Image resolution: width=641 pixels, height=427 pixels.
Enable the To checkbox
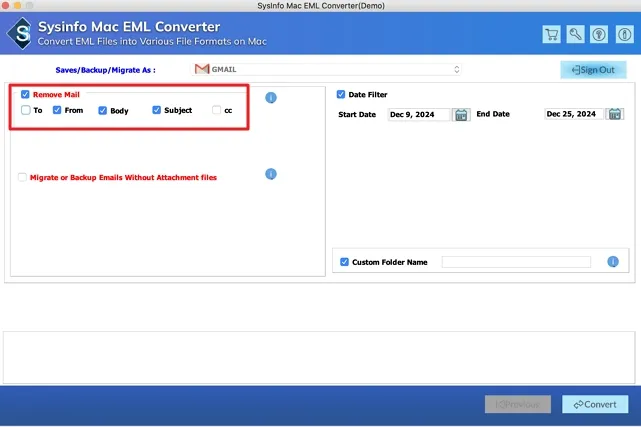tap(26, 110)
